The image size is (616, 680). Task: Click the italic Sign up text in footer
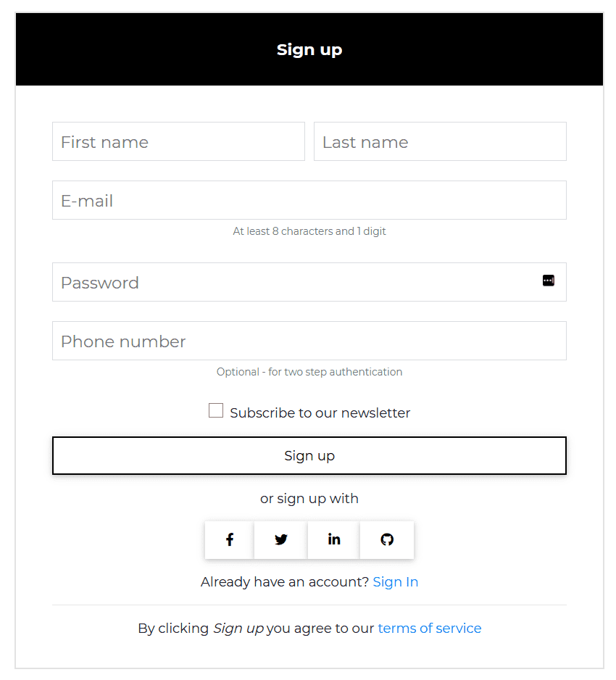(238, 629)
